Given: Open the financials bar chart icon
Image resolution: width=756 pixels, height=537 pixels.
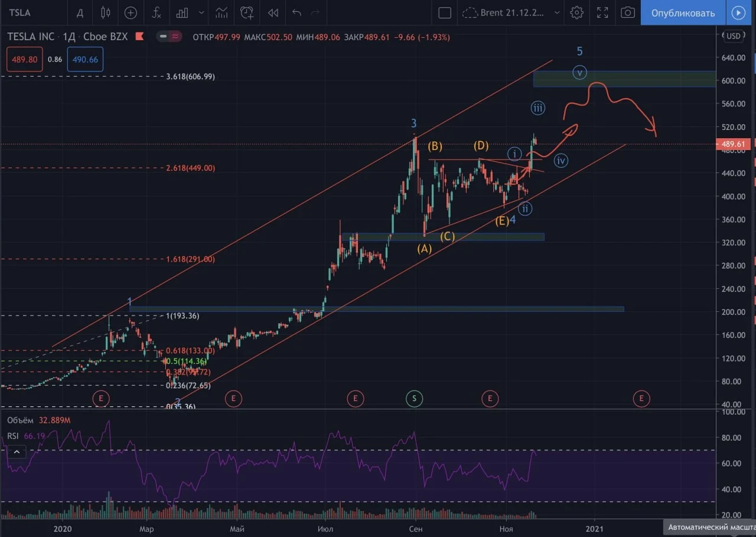Looking at the screenshot, I should click(183, 12).
